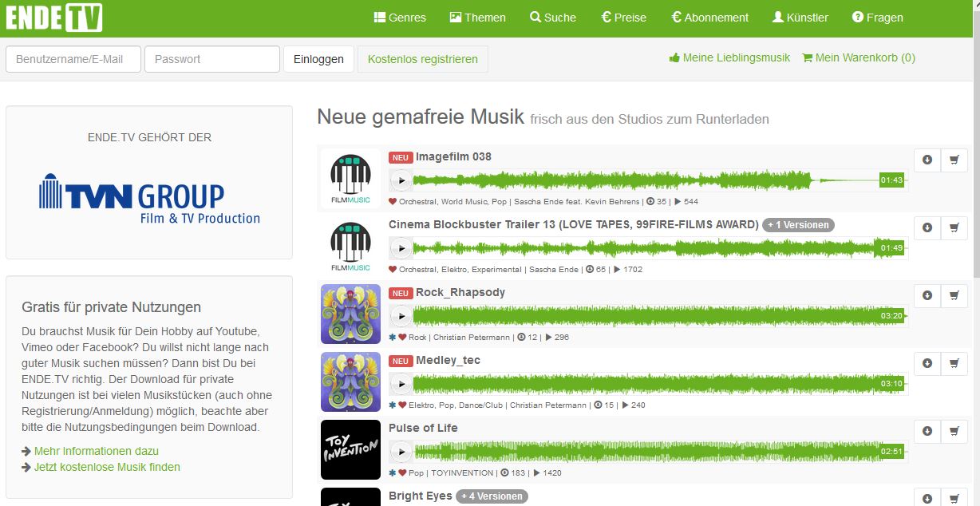The height and width of the screenshot is (506, 980).
Task: Download the Rock_Rhapsody track
Action: click(x=927, y=295)
